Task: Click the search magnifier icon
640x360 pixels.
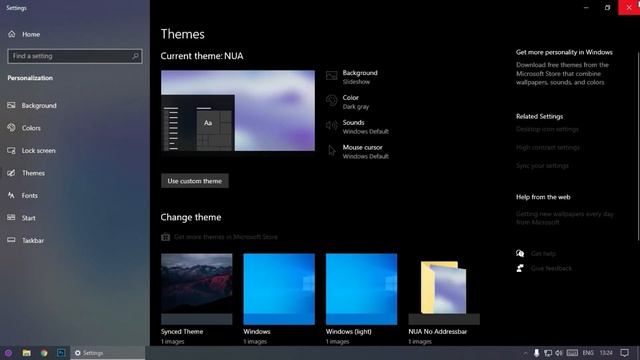Action: pos(135,56)
